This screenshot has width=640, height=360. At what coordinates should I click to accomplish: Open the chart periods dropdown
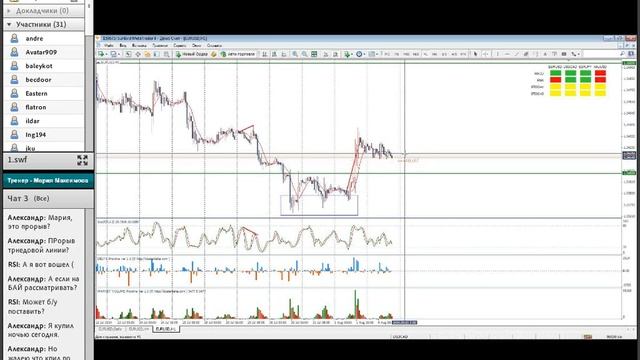364,54
